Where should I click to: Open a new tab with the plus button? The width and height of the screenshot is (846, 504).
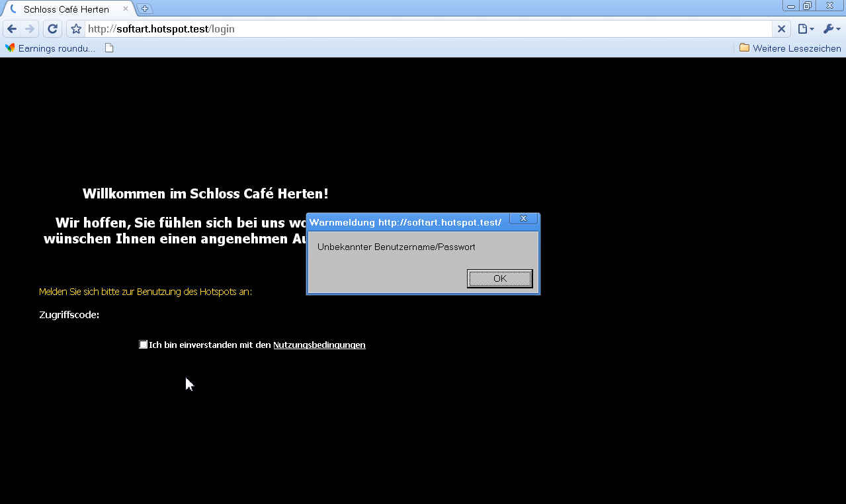[x=145, y=9]
